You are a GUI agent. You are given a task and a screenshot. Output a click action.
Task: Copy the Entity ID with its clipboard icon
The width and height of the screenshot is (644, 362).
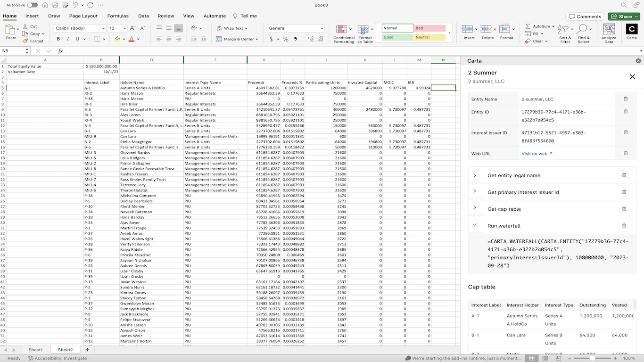626,112
